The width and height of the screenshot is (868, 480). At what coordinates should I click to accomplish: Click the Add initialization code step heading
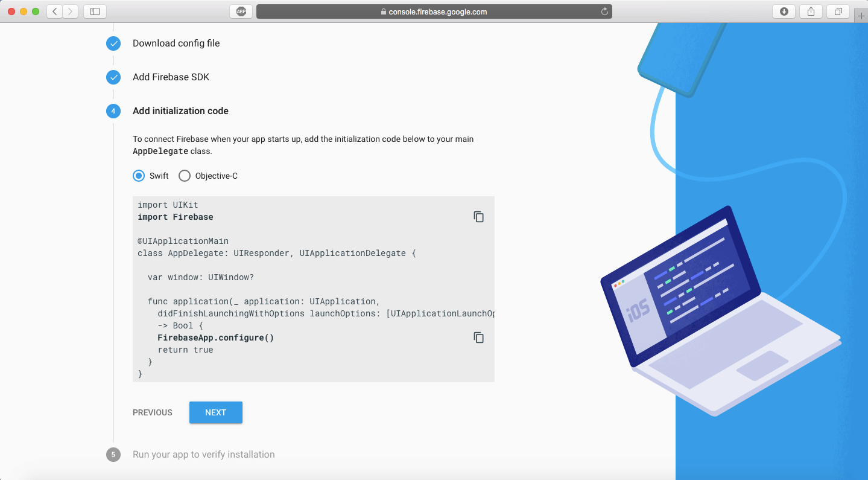coord(180,111)
